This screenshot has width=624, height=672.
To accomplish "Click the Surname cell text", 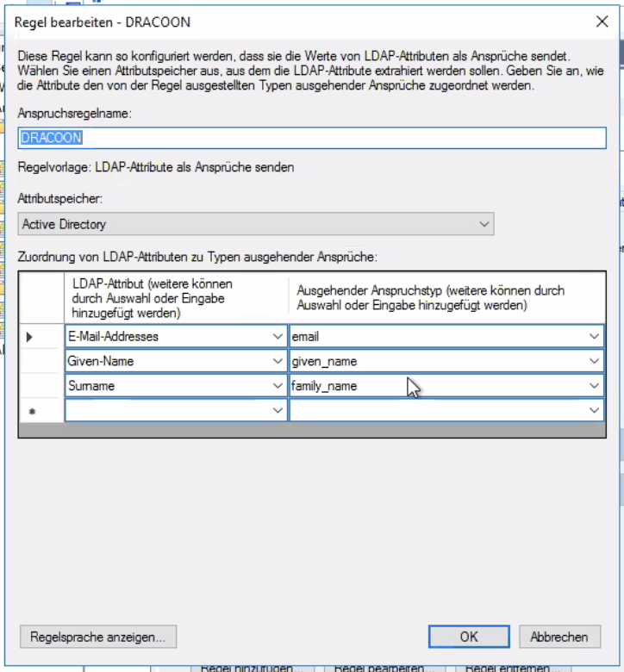I will click(91, 386).
